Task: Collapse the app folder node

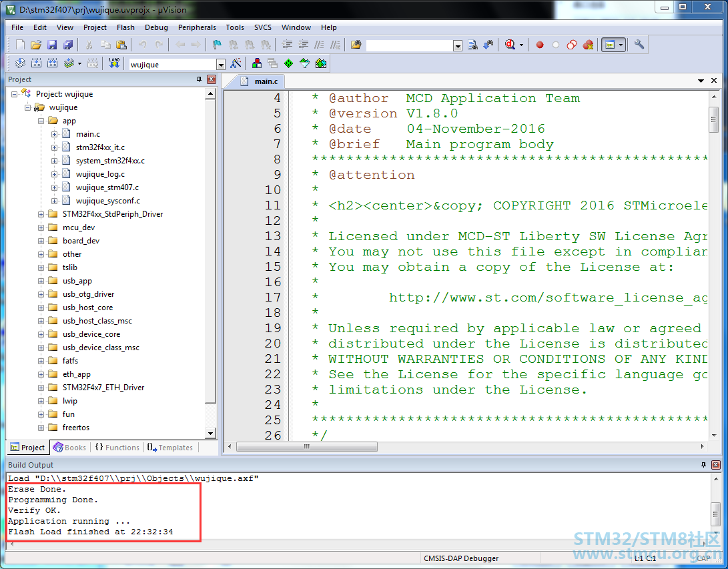Action: click(41, 121)
